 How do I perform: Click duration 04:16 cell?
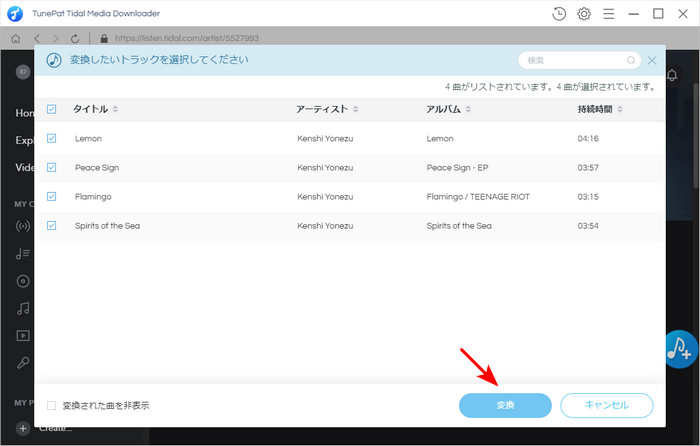pyautogui.click(x=588, y=138)
